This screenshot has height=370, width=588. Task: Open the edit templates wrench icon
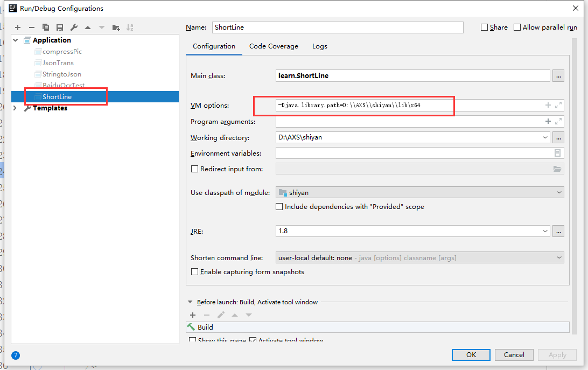coord(73,27)
